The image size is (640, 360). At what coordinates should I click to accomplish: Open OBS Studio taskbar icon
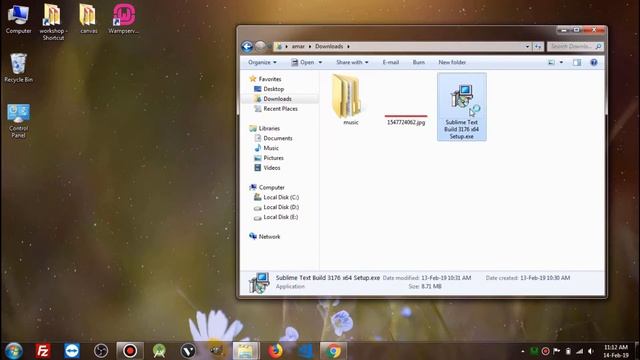tap(101, 351)
